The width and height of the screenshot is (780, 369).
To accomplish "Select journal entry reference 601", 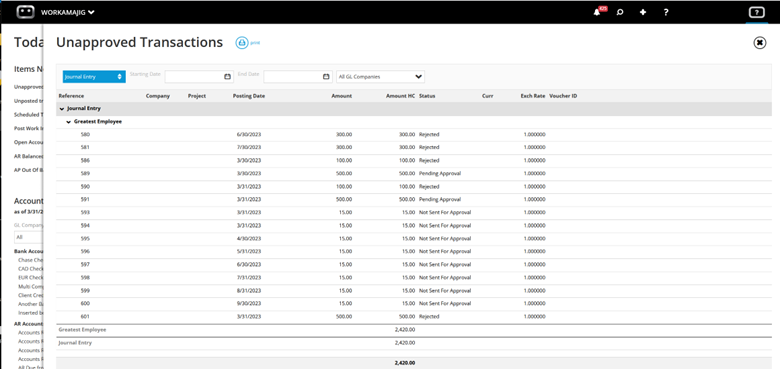I will coord(85,316).
